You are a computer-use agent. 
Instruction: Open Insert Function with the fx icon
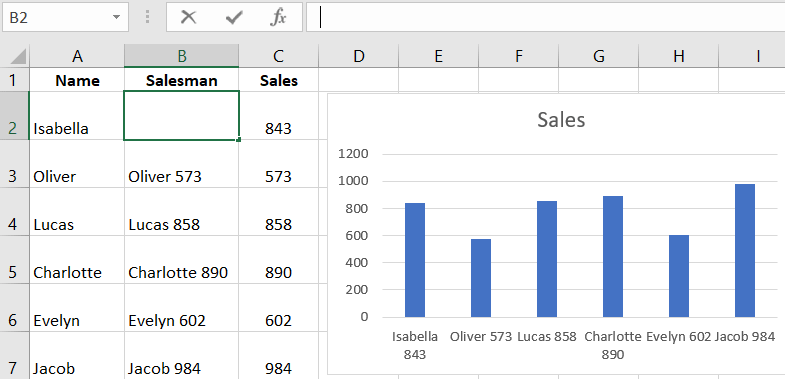pos(278,18)
